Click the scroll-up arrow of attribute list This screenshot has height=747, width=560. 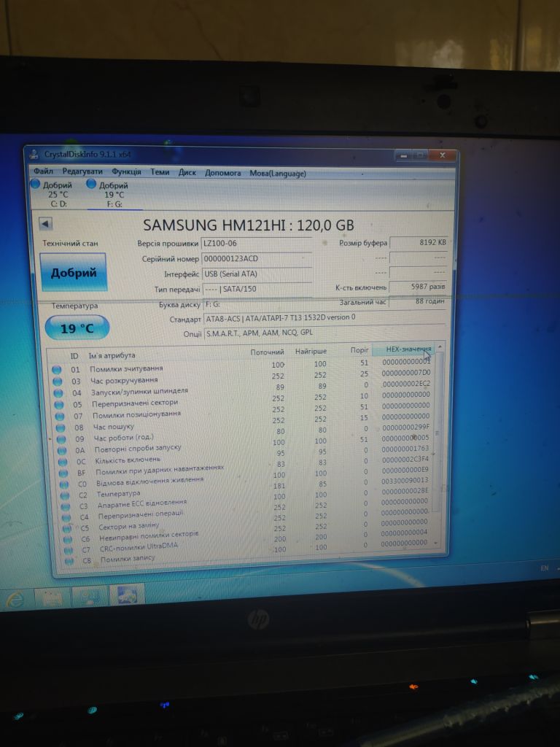pos(440,347)
